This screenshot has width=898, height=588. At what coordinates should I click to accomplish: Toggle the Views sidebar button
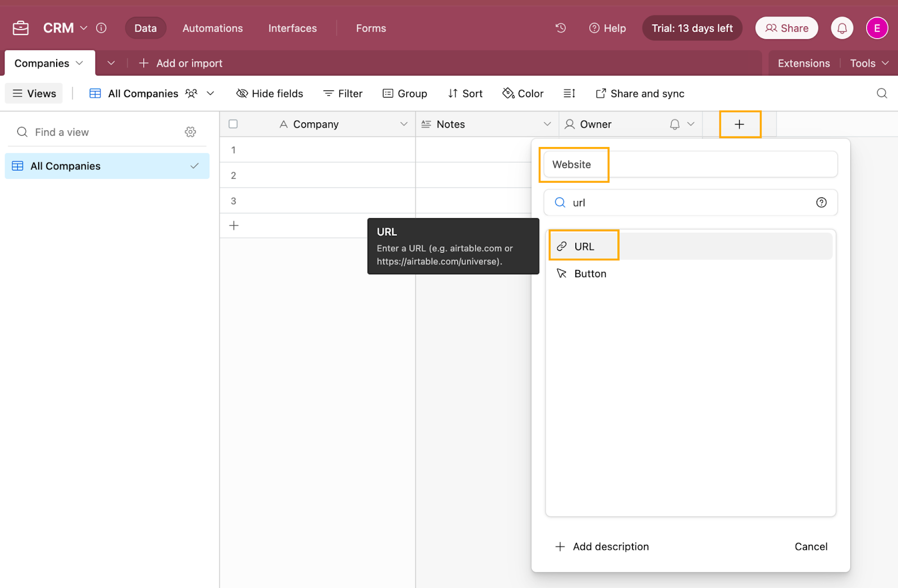click(34, 93)
